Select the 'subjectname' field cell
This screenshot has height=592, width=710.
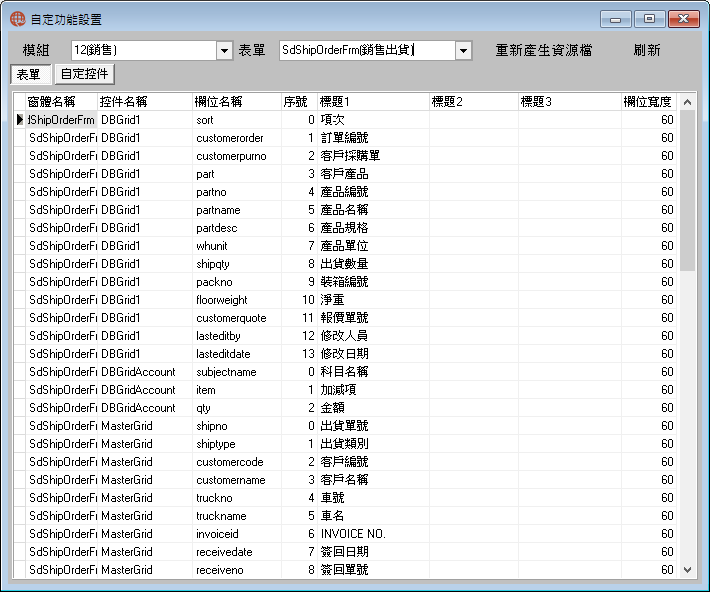tap(237, 372)
